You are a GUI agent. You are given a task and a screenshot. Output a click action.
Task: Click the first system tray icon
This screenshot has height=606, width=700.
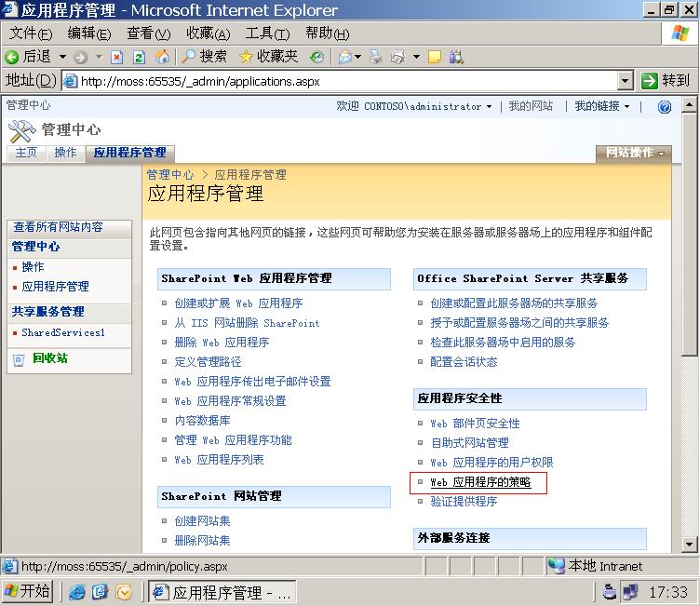coord(609,592)
